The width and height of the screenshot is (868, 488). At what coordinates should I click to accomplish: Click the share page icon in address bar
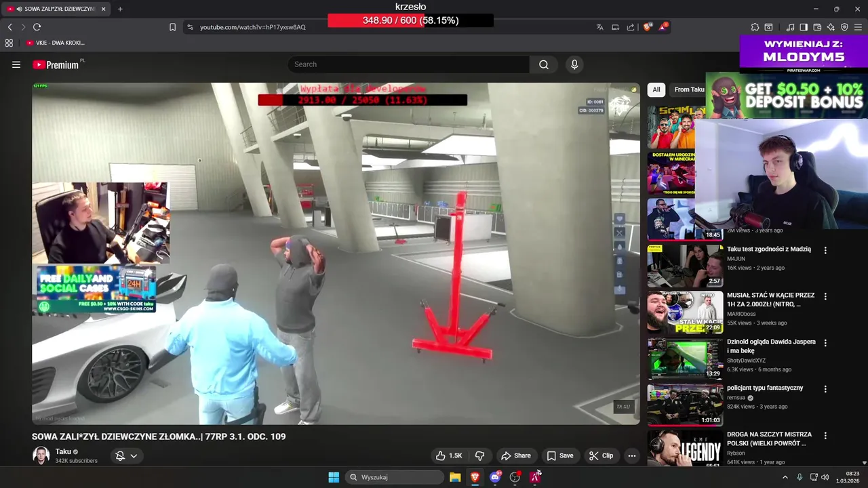(631, 27)
